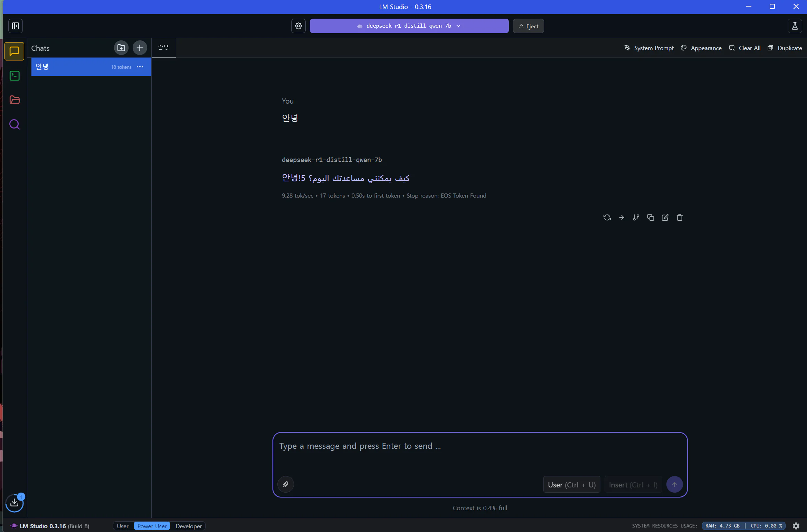The height and width of the screenshot is (532, 807).
Task: Click the assistant's reply text
Action: pos(345,178)
